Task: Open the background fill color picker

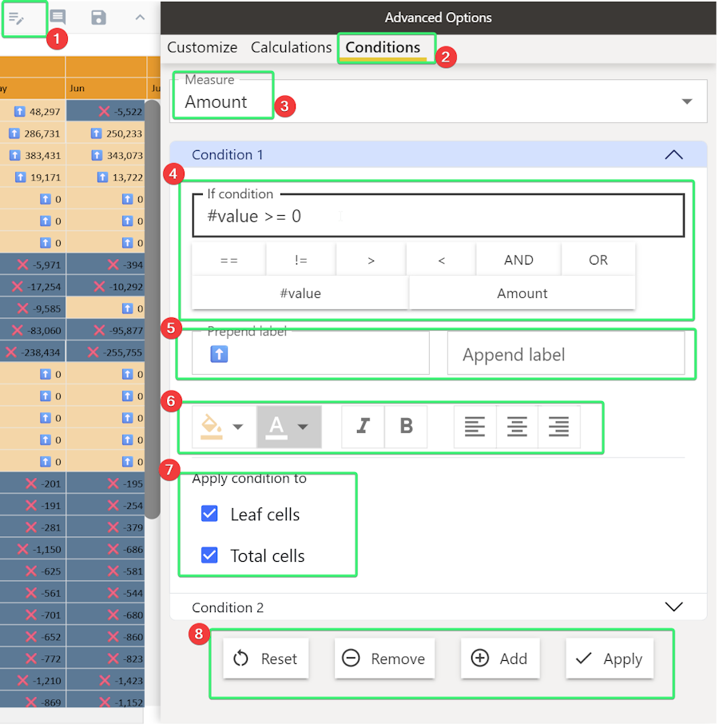Action: point(221,427)
